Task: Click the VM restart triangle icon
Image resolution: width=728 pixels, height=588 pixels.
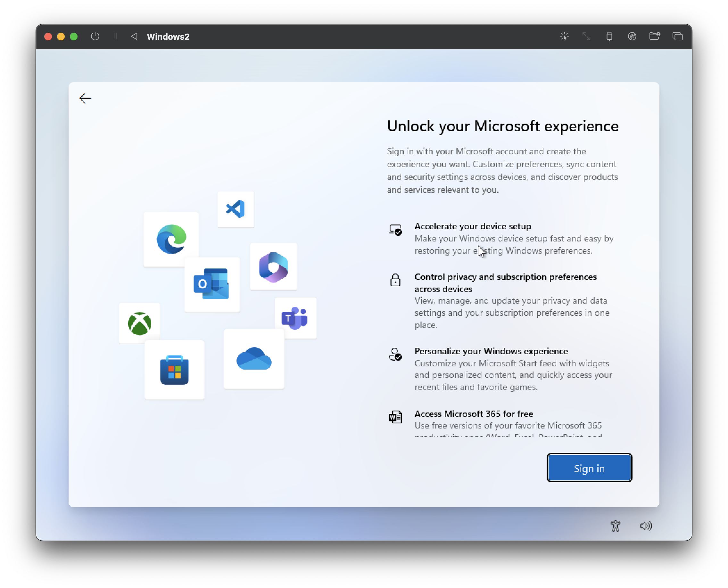Action: 134,36
